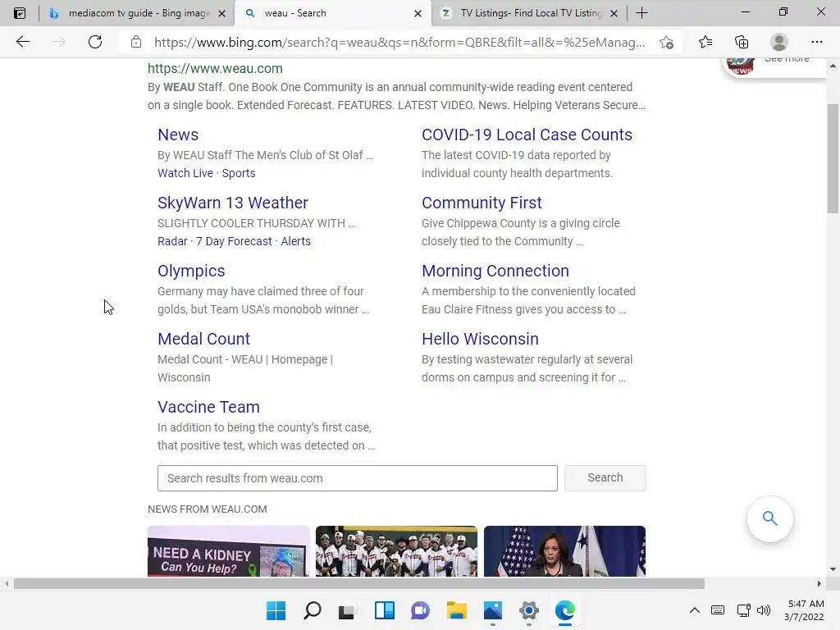This screenshot has width=840, height=630.
Task: Close the TV Listings tab
Action: (x=614, y=13)
